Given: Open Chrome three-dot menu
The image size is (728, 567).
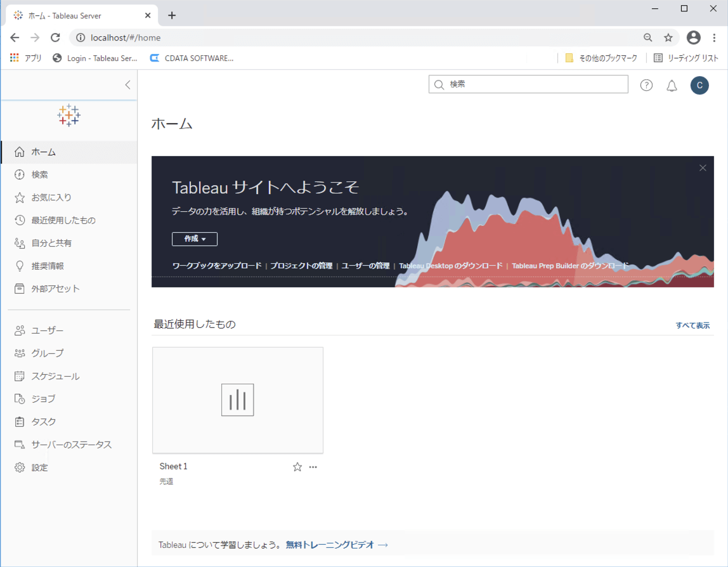Looking at the screenshot, I should click(714, 37).
